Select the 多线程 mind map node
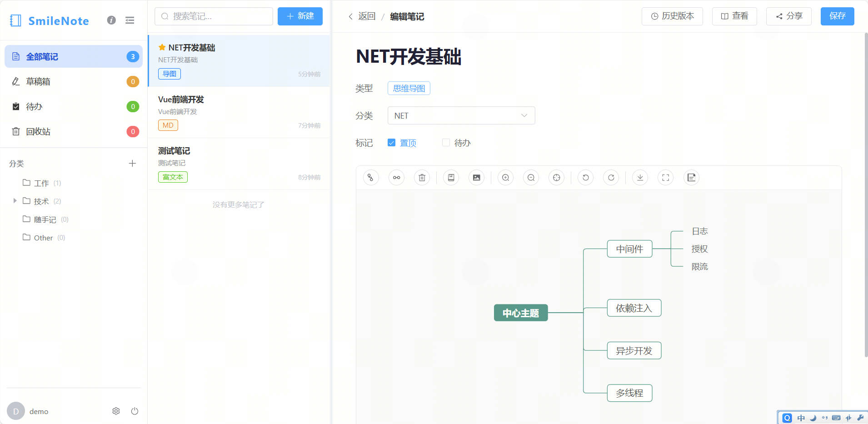868x424 pixels. tap(630, 393)
